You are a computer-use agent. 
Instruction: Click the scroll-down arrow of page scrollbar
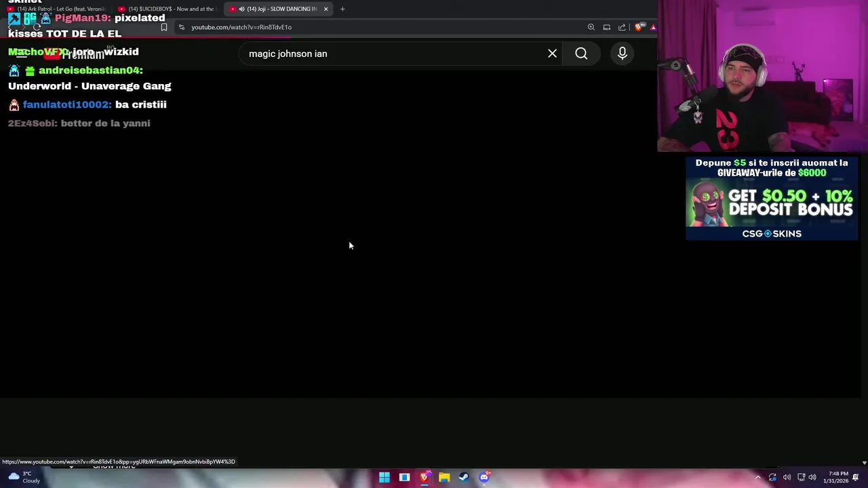pyautogui.click(x=864, y=462)
